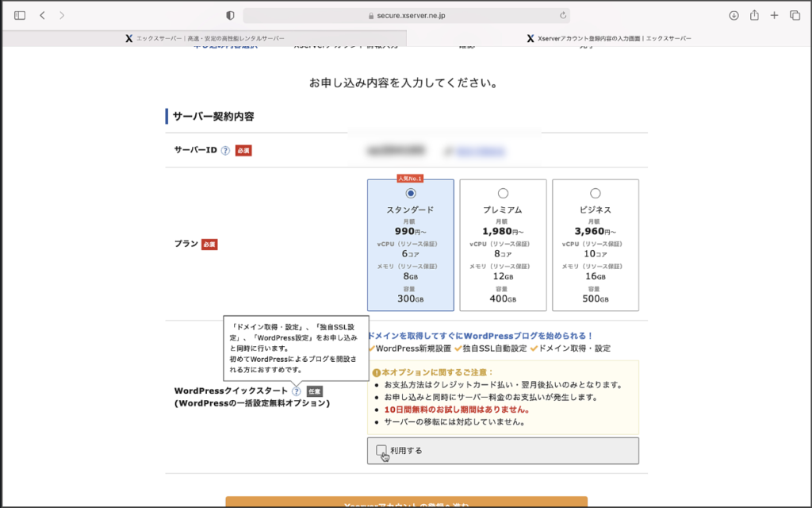812x508 pixels.
Task: Click the サーバーID label
Action: pos(195,150)
